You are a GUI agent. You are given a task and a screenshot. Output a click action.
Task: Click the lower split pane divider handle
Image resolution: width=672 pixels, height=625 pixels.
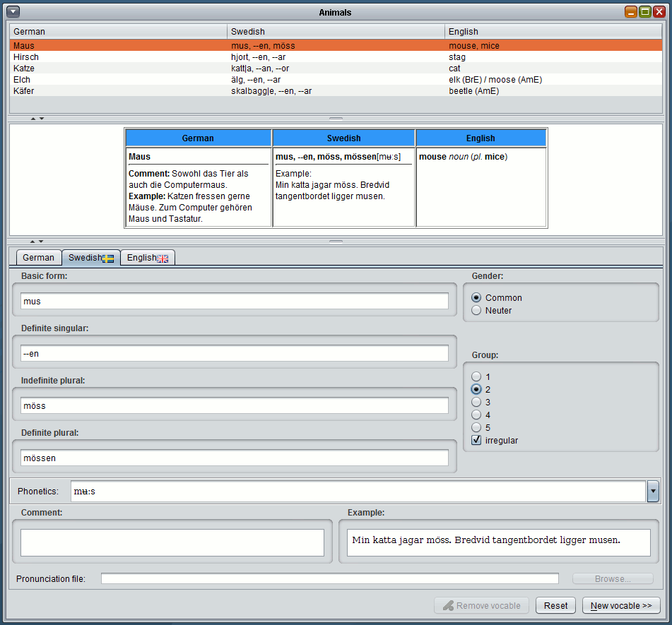coord(336,242)
